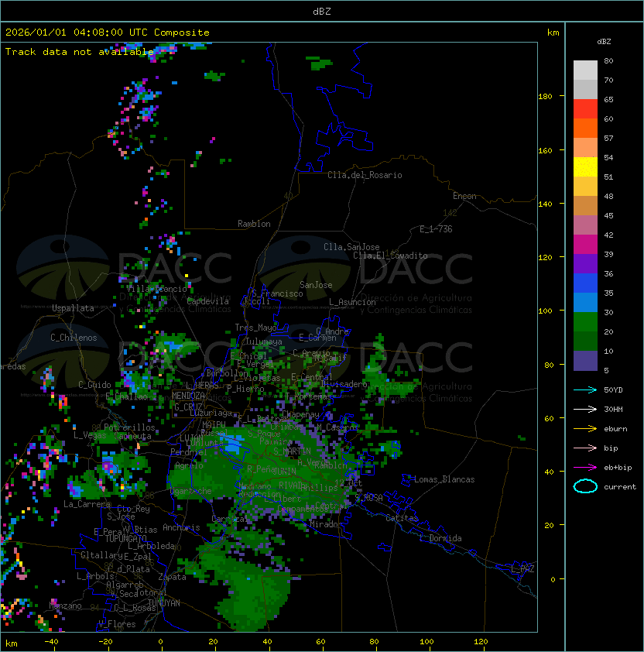The image size is (644, 652).
Task: Click the 'Capdevila' place label
Action: pyautogui.click(x=207, y=301)
